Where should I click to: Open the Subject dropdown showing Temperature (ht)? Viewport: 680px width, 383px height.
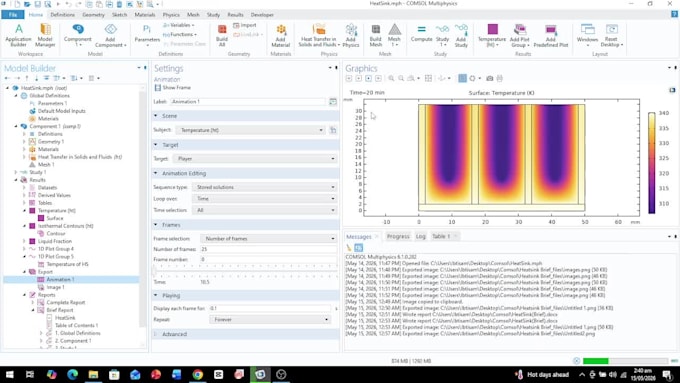click(250, 130)
